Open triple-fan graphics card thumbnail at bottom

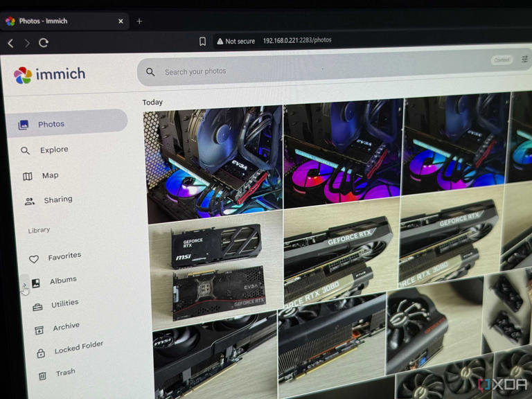coord(446,377)
